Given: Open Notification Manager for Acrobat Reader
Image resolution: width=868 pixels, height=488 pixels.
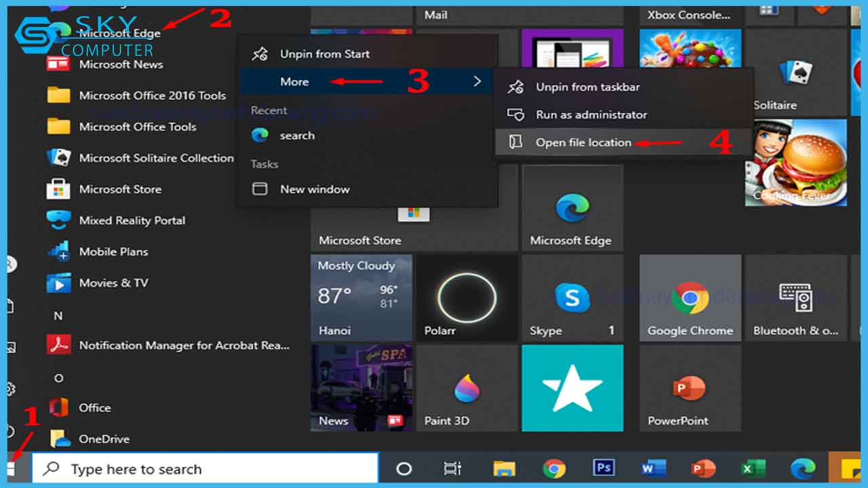Looking at the screenshot, I should point(170,345).
